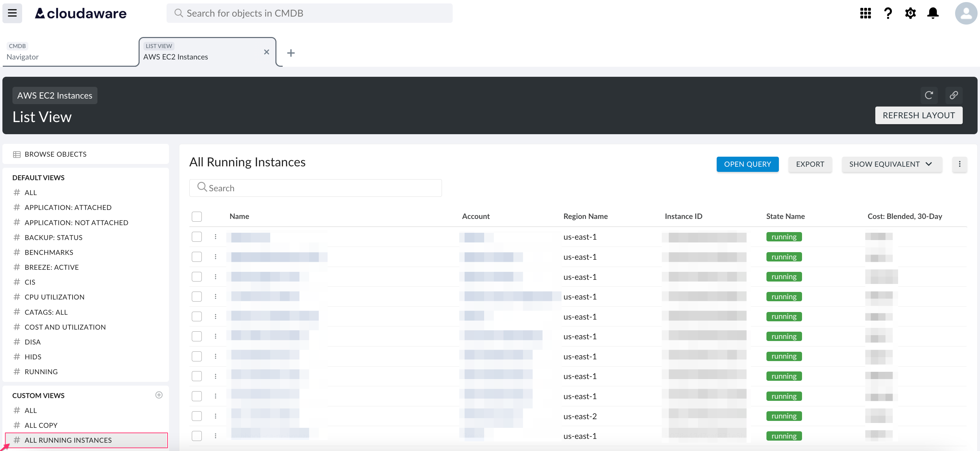Click the Refresh Layout button
This screenshot has height=451, width=980.
coord(918,116)
